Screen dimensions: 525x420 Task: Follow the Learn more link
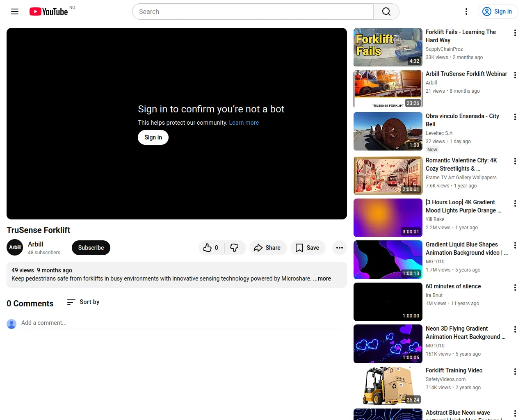(x=244, y=123)
